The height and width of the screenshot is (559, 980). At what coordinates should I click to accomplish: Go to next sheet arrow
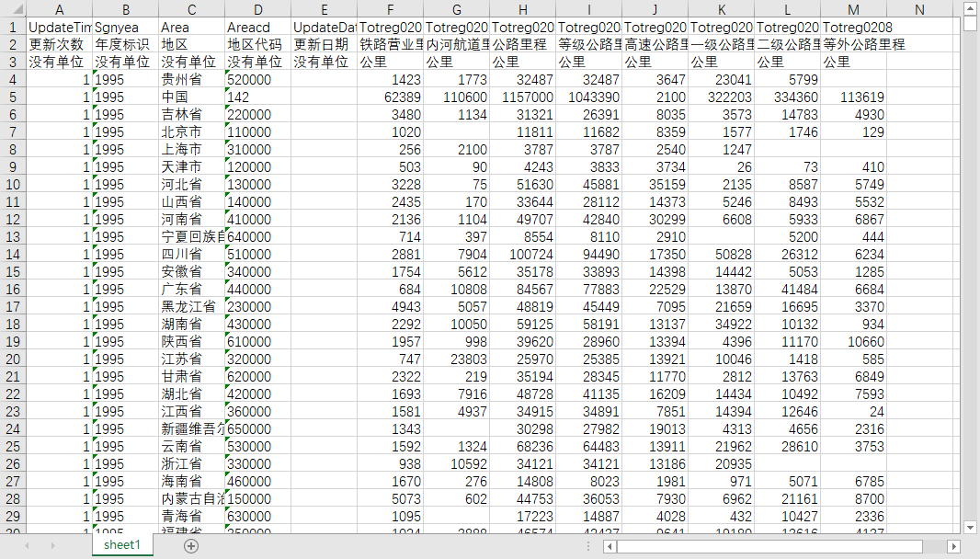52,546
